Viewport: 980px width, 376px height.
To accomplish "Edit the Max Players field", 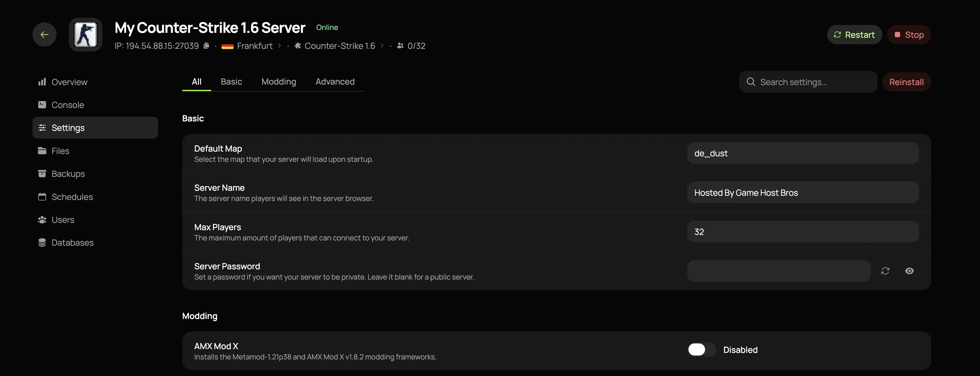I will [803, 231].
